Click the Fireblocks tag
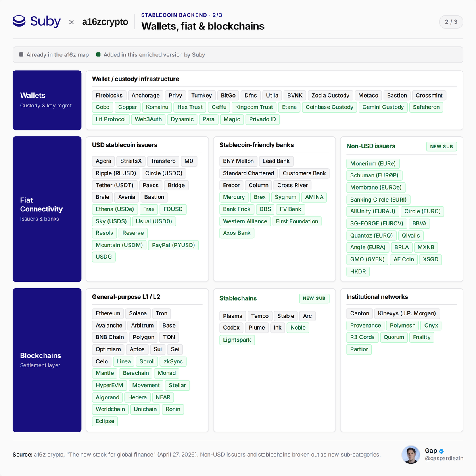The height and width of the screenshot is (476, 476). click(109, 96)
